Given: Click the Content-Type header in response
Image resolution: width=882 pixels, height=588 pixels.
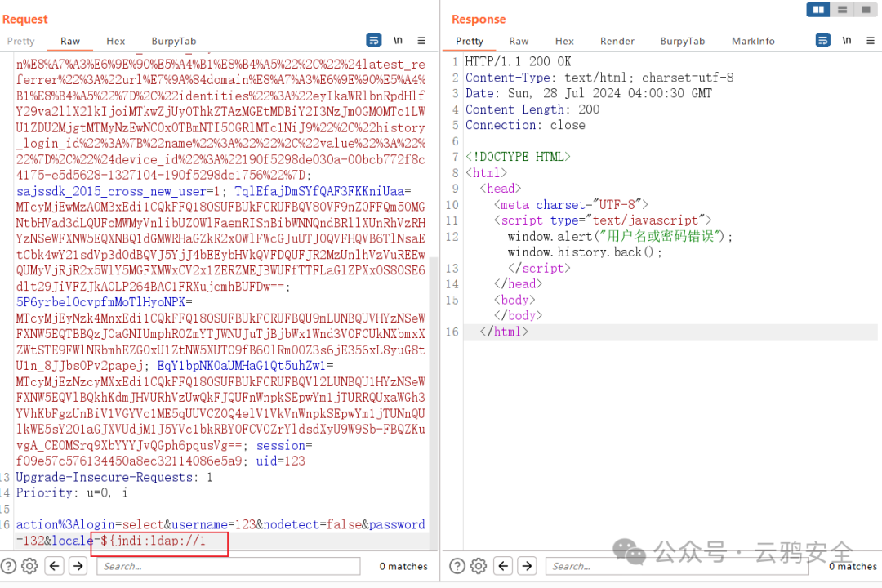Looking at the screenshot, I should [x=599, y=78].
